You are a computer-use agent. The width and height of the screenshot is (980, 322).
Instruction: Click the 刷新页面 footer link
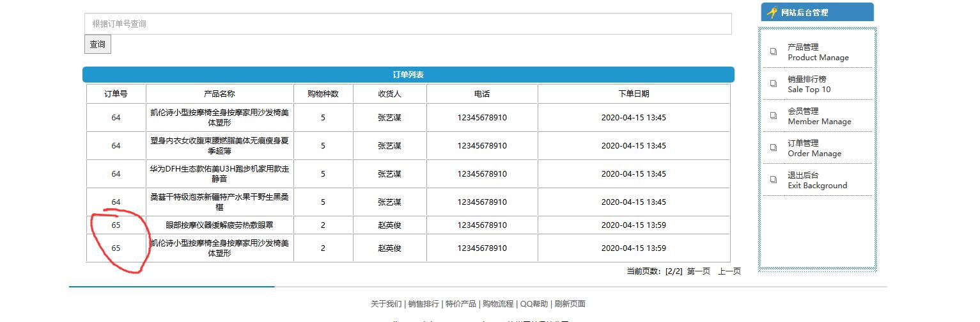tap(570, 304)
